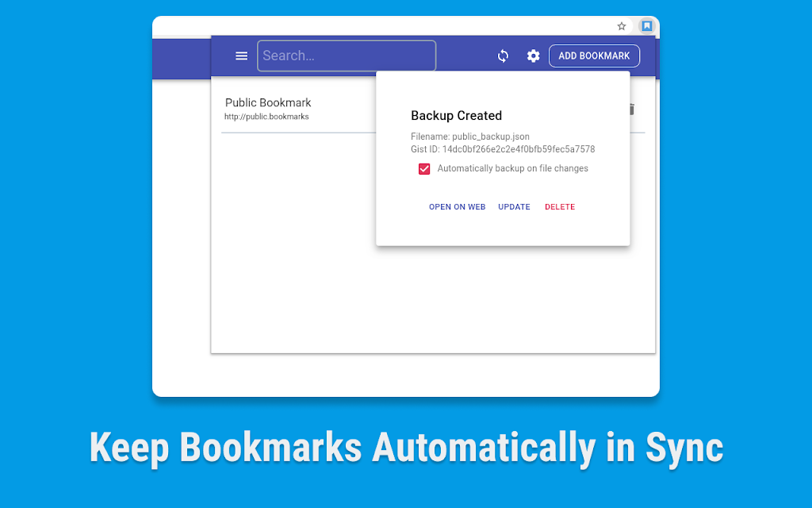
Task: Click OPEN ON WEB in the backup dialog
Action: point(458,207)
